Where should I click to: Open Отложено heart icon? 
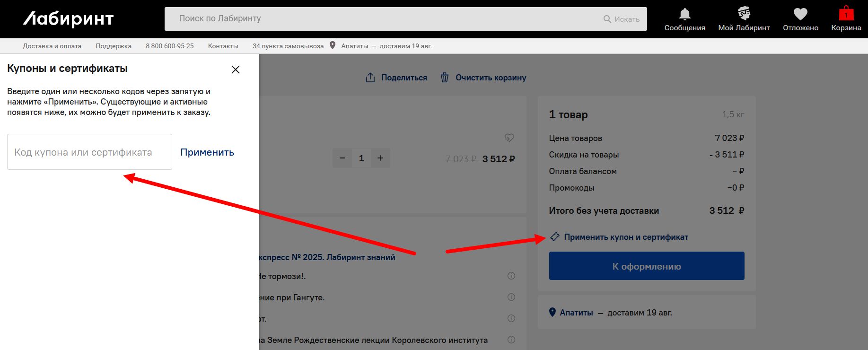coord(800,14)
